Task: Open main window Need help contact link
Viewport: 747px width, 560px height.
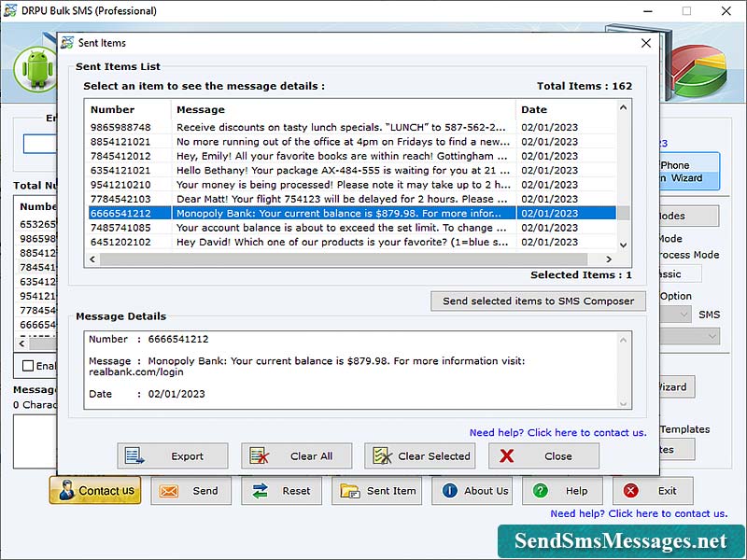Action: (x=639, y=513)
